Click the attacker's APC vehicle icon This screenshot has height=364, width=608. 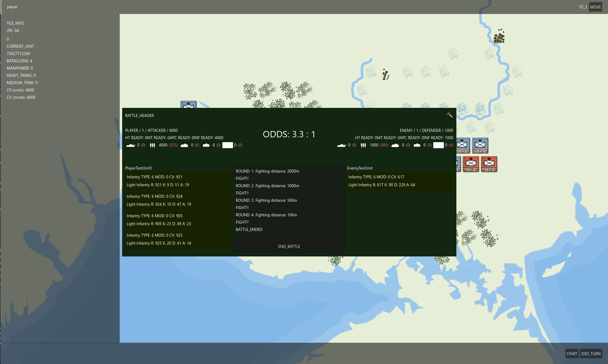[206, 145]
